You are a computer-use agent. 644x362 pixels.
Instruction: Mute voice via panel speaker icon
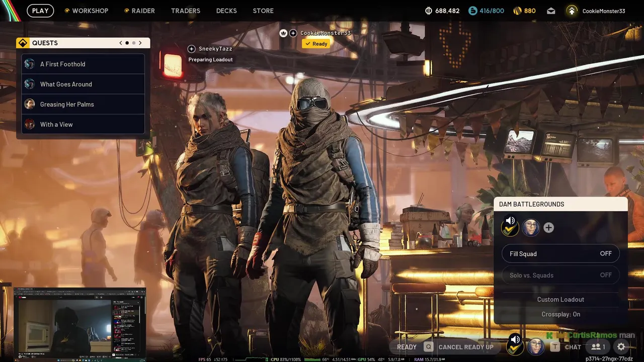pos(510,221)
